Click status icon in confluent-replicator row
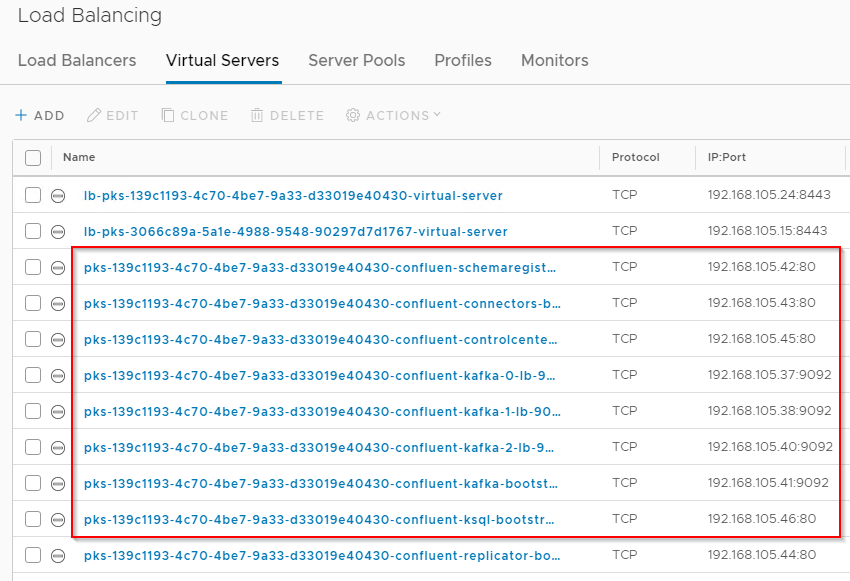This screenshot has width=850, height=581. tap(58, 556)
